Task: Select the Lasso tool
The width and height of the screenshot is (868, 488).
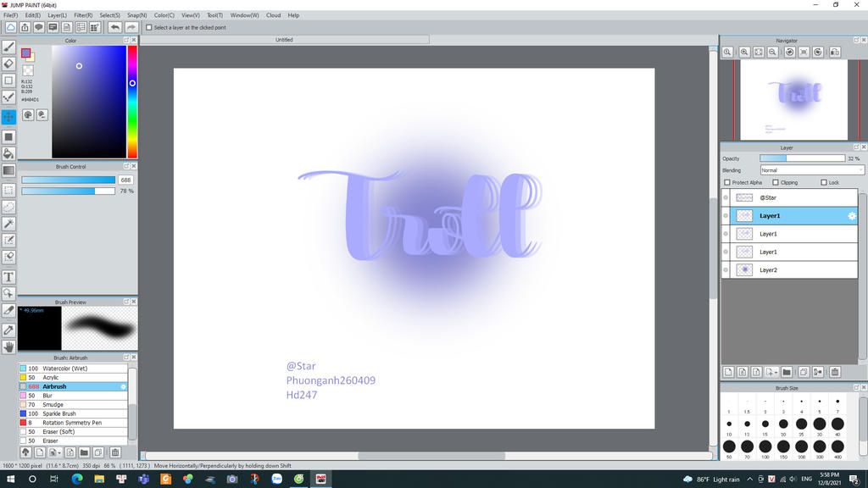Action: [x=8, y=207]
